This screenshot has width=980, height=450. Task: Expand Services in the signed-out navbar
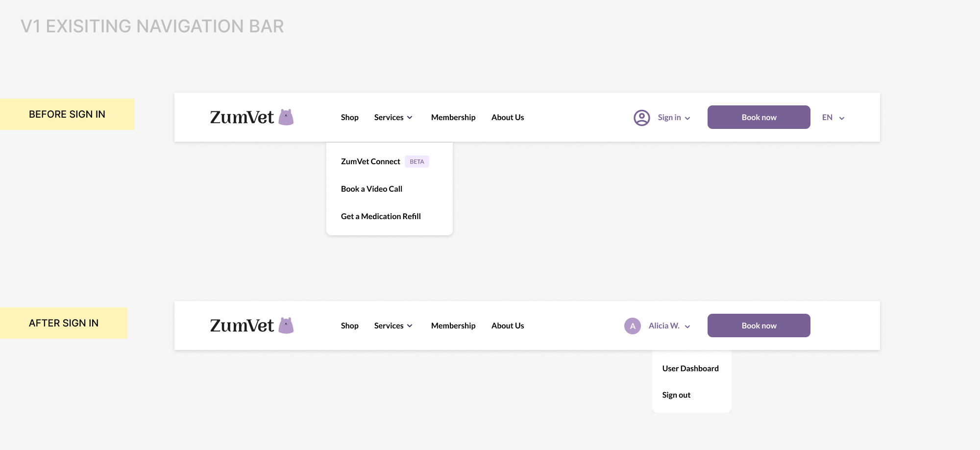point(393,118)
